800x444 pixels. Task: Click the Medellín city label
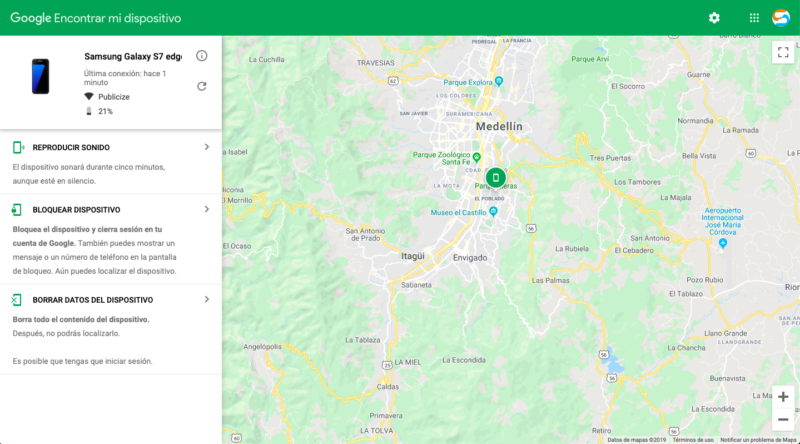click(499, 126)
